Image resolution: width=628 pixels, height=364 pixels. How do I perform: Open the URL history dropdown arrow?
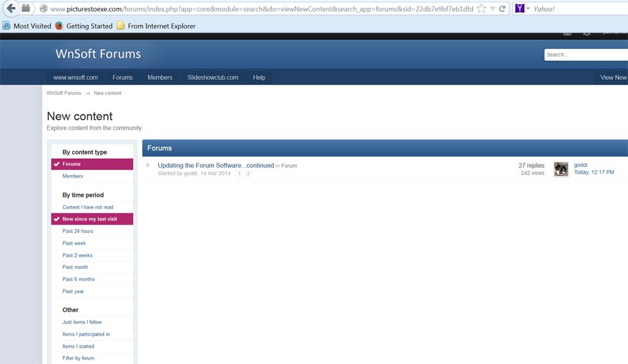tap(492, 8)
